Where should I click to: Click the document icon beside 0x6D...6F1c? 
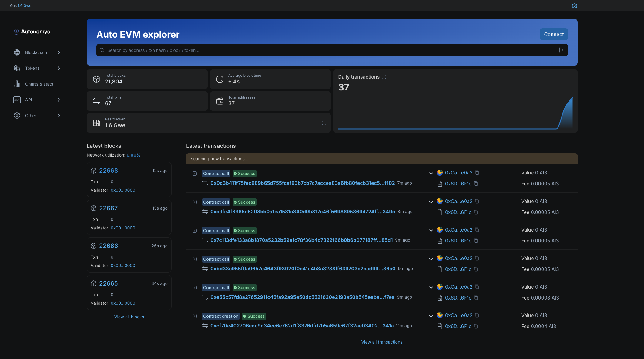tap(439, 184)
